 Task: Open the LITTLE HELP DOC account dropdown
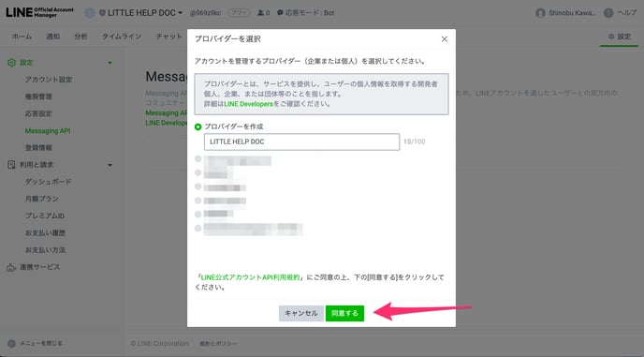click(x=141, y=13)
